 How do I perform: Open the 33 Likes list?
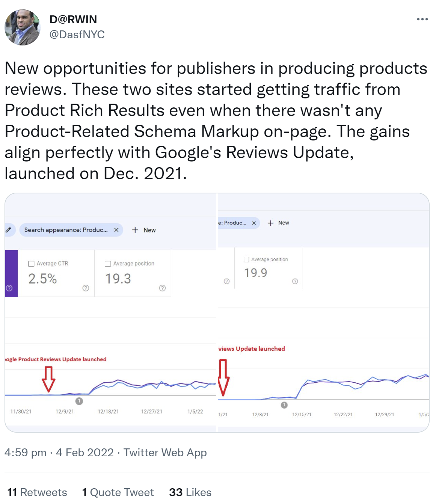tap(190, 492)
